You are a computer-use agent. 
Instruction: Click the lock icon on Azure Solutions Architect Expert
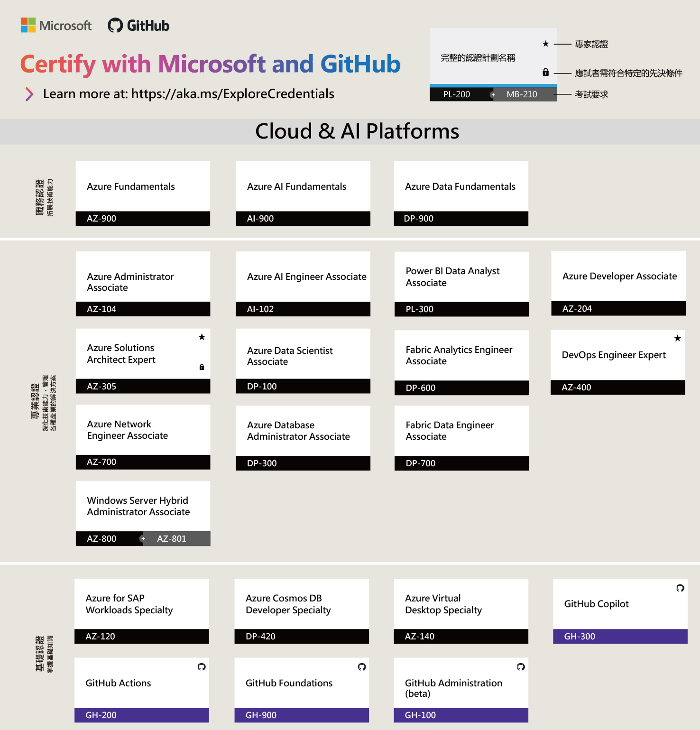(x=202, y=367)
